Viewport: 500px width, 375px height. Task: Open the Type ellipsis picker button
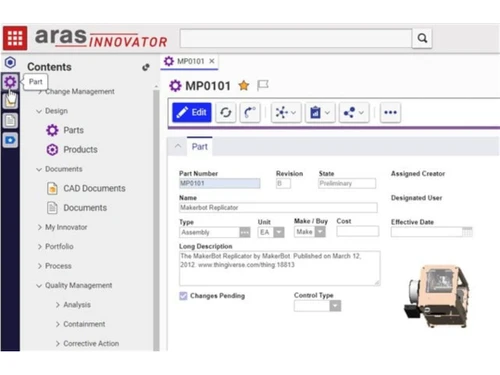click(x=245, y=232)
